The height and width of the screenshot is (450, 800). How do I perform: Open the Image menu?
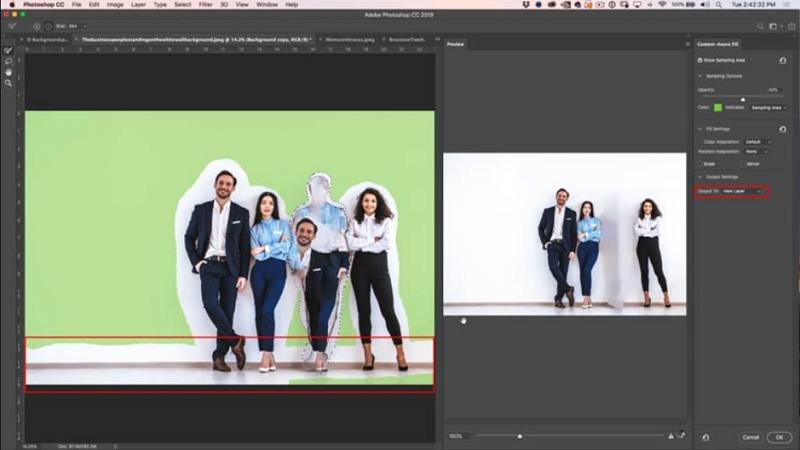[115, 5]
